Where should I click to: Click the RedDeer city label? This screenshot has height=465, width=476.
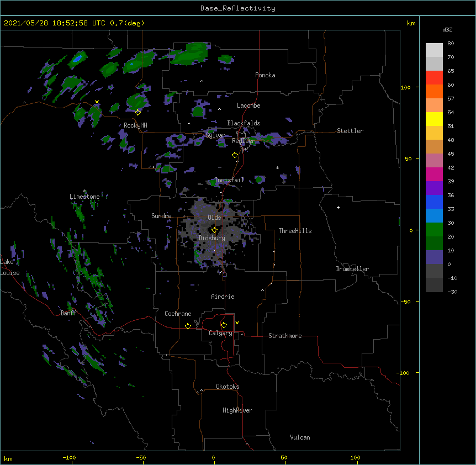point(244,141)
